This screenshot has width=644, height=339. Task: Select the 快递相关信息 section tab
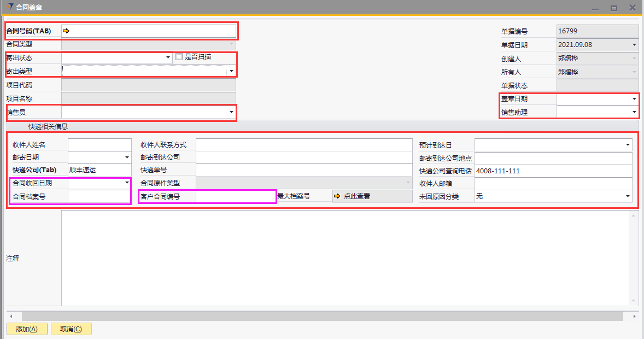[48, 127]
